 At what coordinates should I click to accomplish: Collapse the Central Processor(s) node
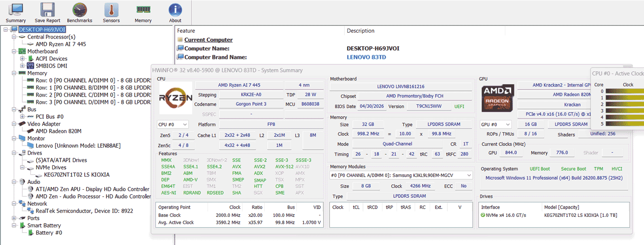[x=15, y=37]
